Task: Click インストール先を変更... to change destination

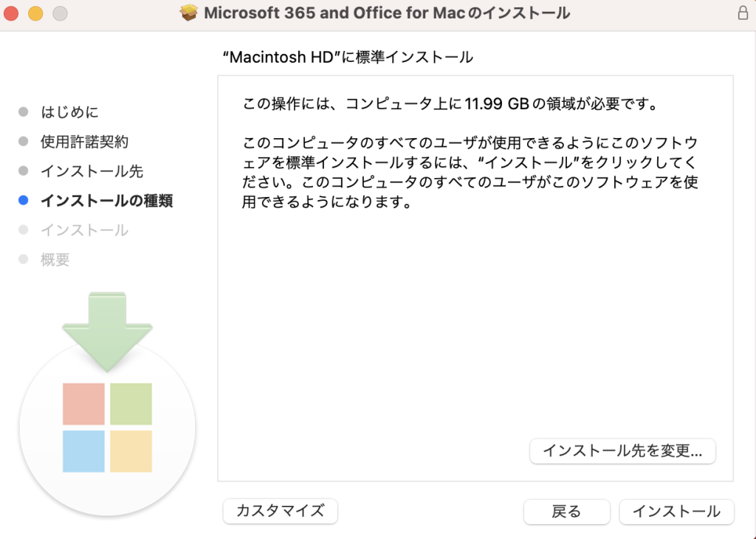Action: (x=622, y=450)
